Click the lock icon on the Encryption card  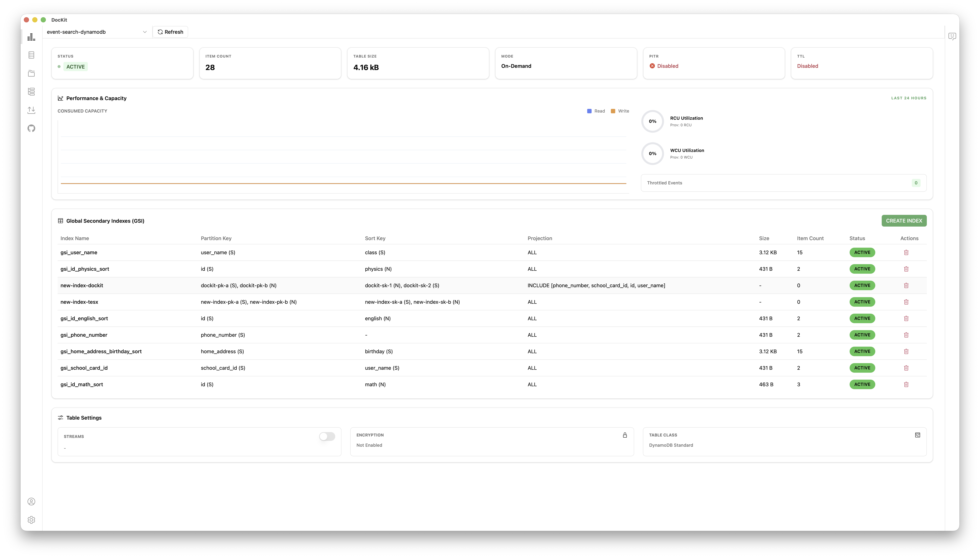tap(625, 435)
